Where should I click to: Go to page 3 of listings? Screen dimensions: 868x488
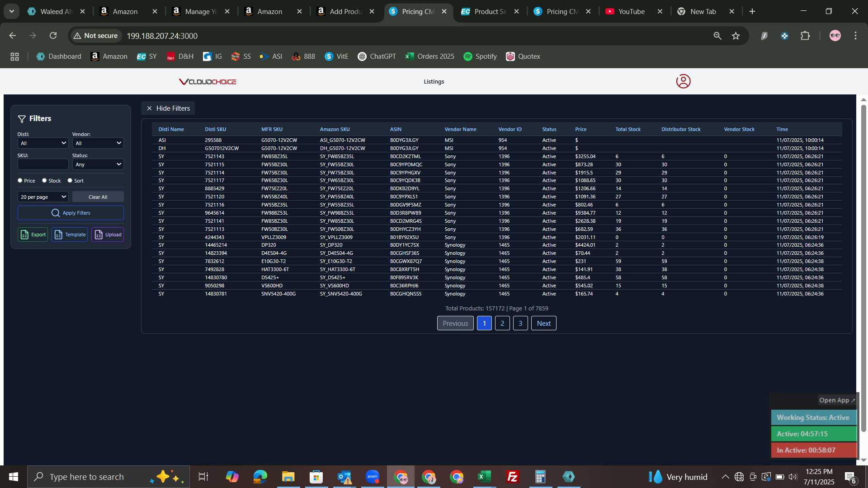[x=520, y=324]
